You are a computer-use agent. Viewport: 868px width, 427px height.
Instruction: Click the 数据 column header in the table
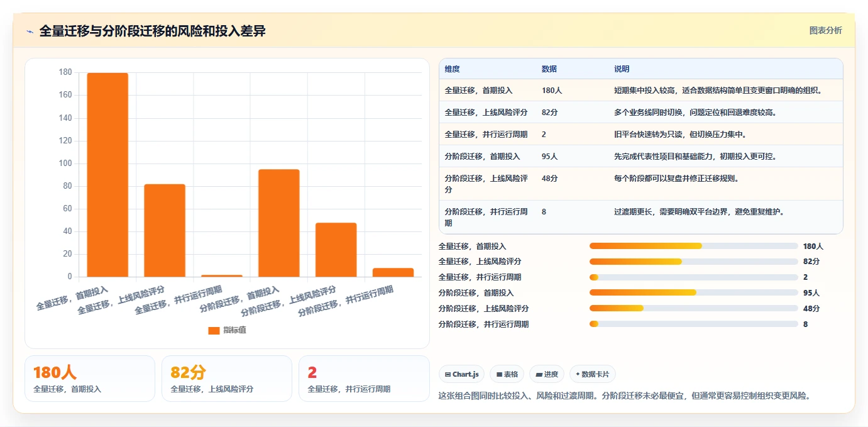tap(549, 69)
